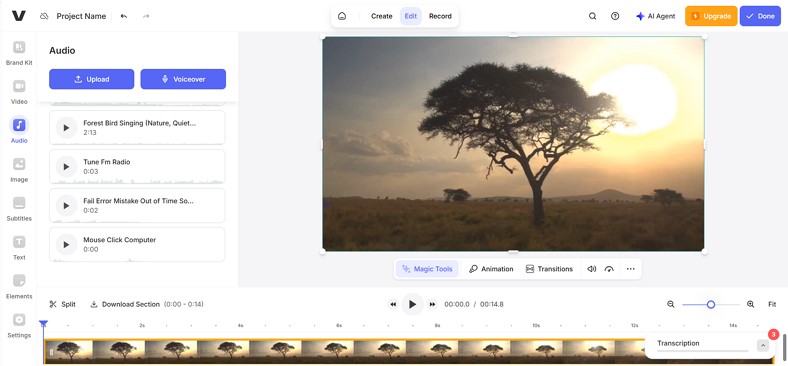Click the current time 00:00.0 display
The width and height of the screenshot is (788, 366).
pos(457,304)
